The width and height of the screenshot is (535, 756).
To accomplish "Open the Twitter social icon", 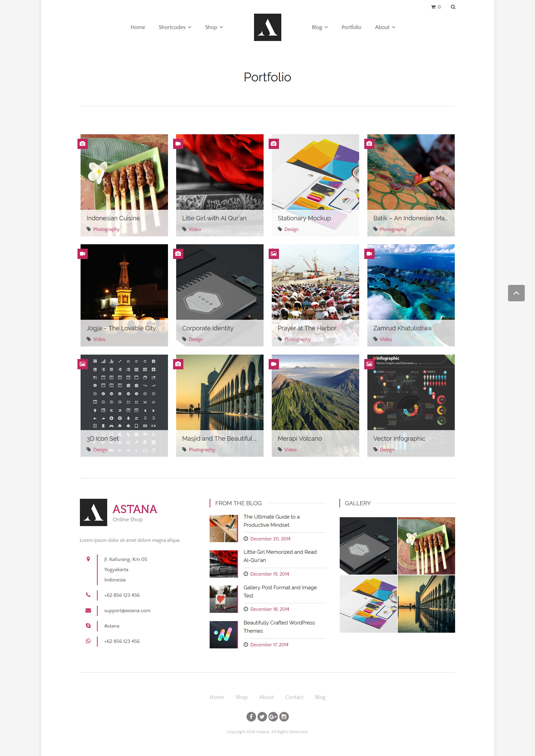I will coord(262,716).
